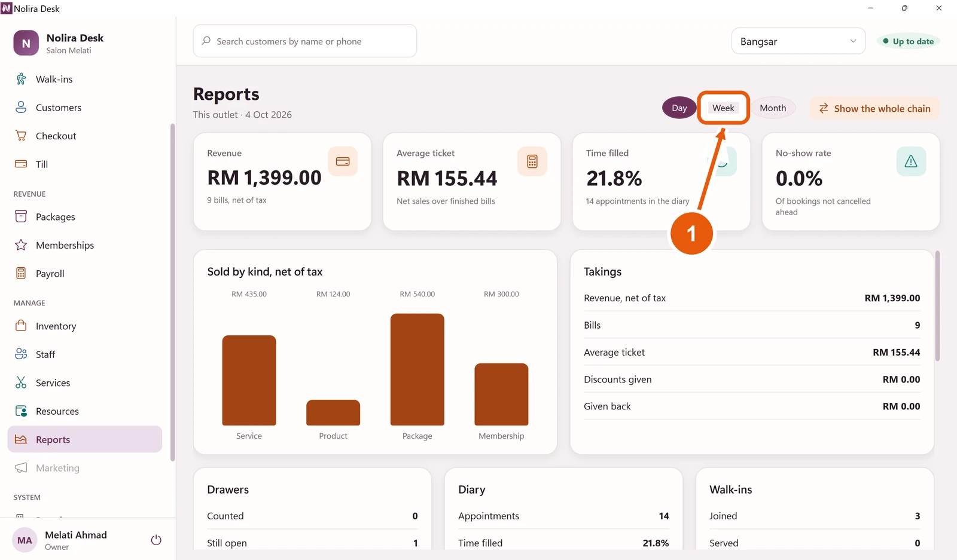
Task: Click the Nolira Desk logo header
Action: [59, 43]
